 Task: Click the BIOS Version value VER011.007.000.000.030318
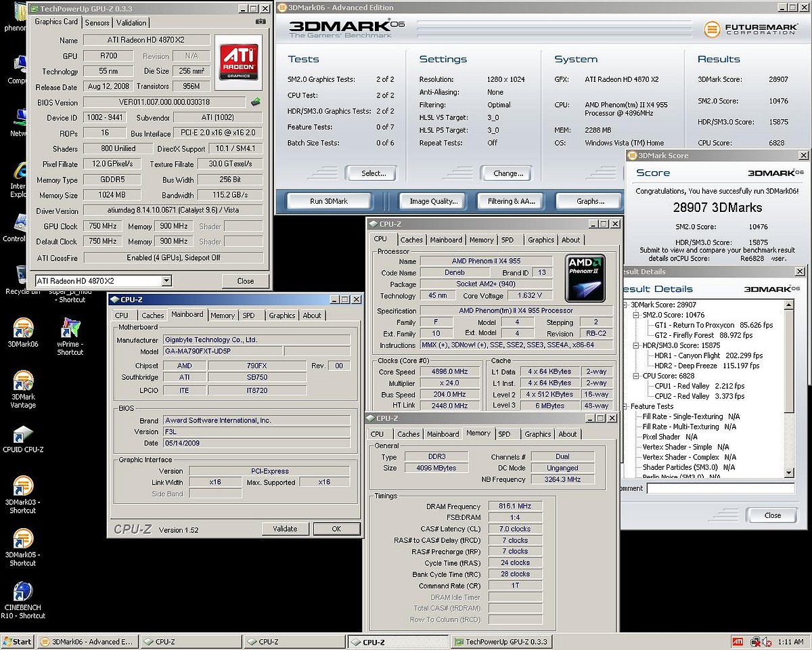coord(164,102)
